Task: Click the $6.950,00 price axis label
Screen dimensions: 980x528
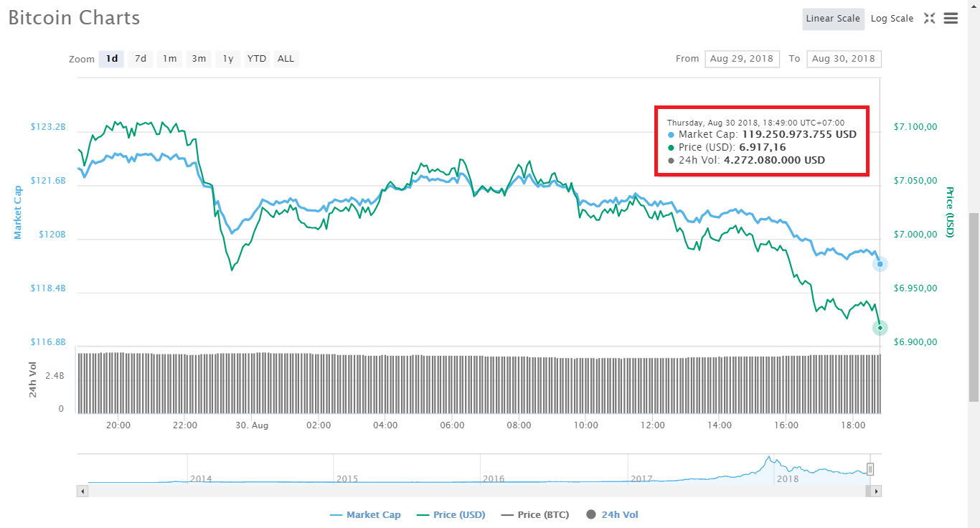Action: pos(915,288)
